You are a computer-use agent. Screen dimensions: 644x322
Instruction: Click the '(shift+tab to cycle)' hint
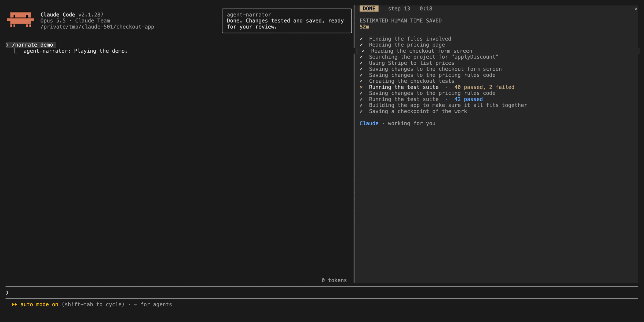tap(93, 304)
